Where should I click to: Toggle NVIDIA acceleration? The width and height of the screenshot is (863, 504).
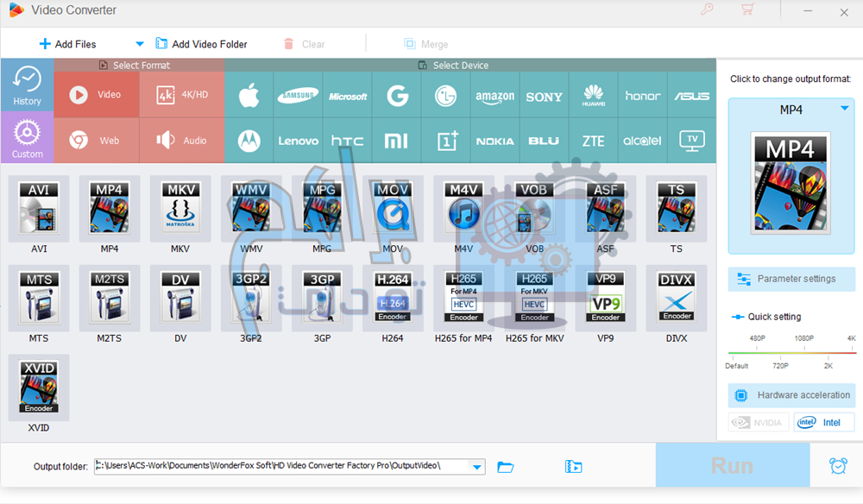point(758,423)
